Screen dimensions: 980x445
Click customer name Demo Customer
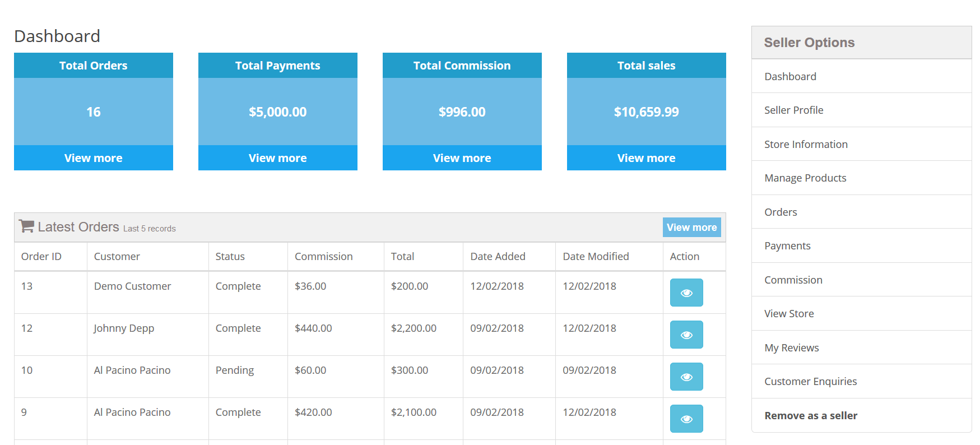[133, 286]
